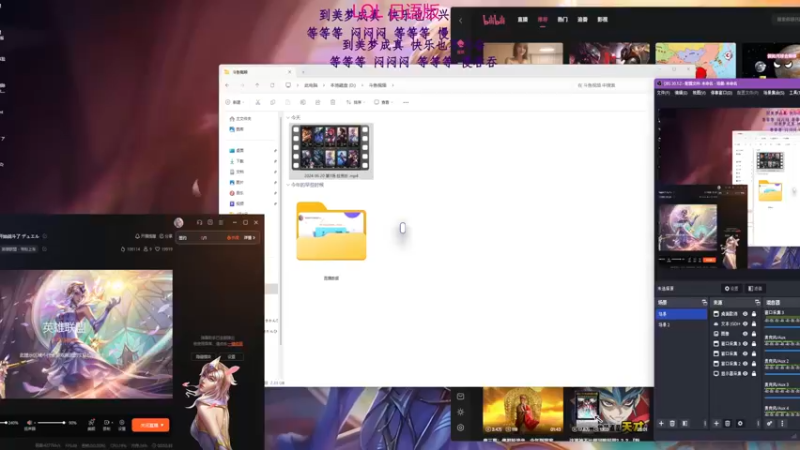Expand breadcrumb chevron after the D drive
800x450 pixels.
point(362,85)
